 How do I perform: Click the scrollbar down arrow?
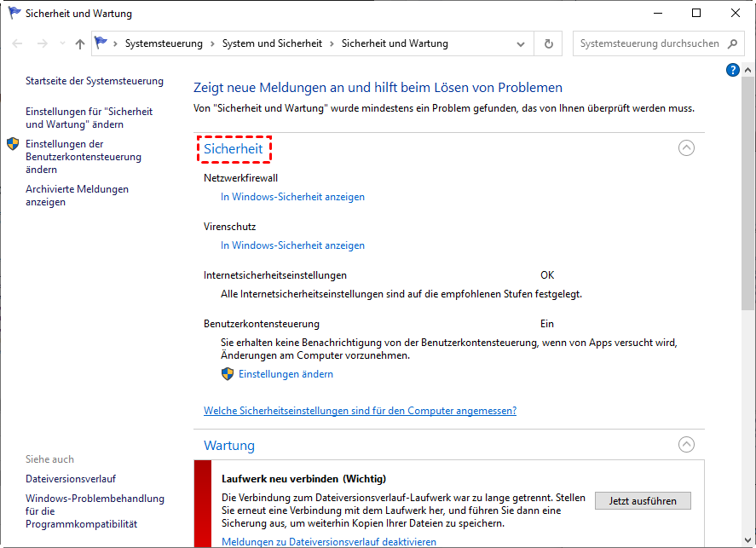click(747, 539)
